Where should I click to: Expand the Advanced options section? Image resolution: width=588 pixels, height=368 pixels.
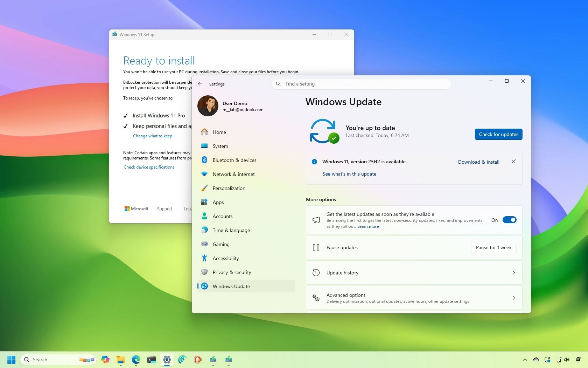click(413, 298)
